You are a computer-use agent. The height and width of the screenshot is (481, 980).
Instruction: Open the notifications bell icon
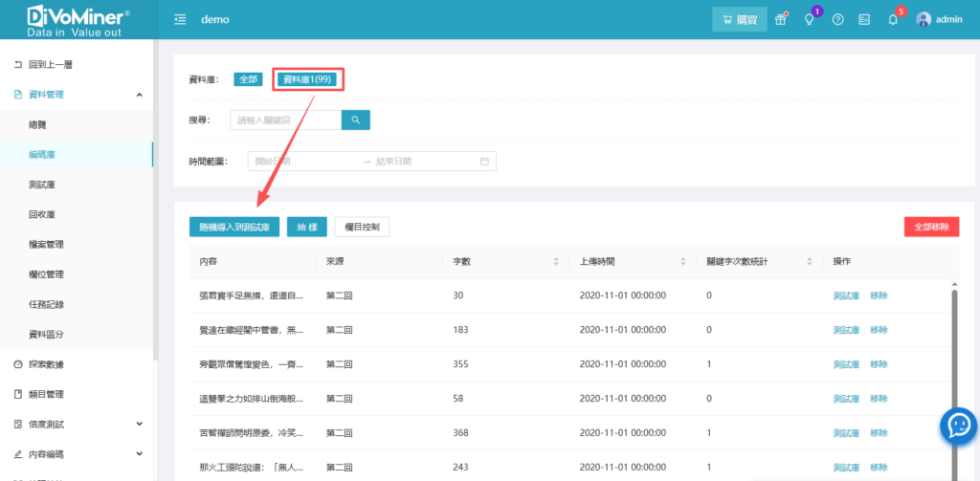pyautogui.click(x=893, y=20)
